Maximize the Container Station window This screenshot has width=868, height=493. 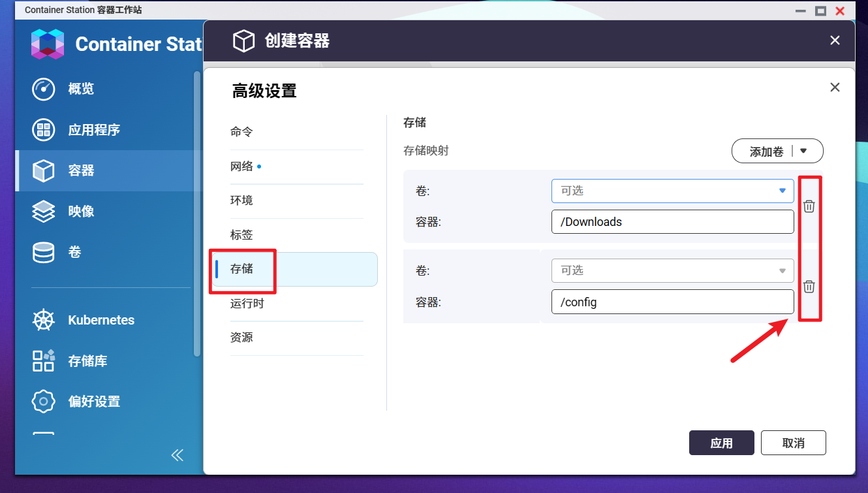tap(821, 10)
